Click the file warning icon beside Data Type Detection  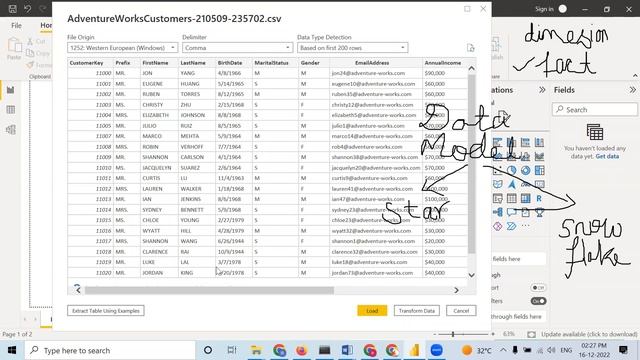coord(471,48)
